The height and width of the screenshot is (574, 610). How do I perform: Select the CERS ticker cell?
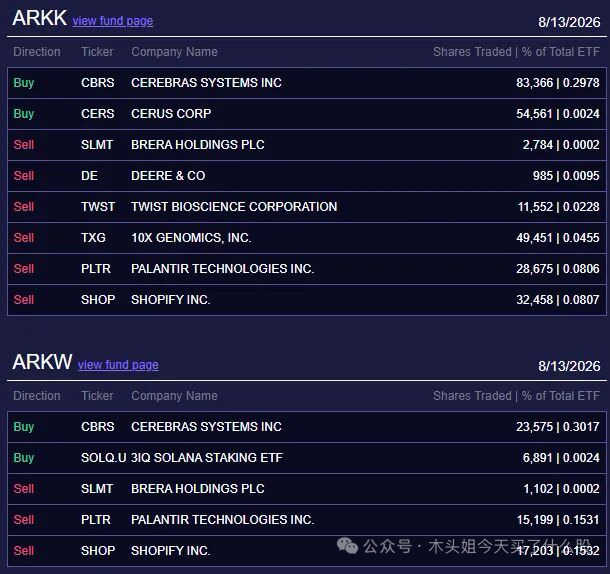tap(98, 114)
